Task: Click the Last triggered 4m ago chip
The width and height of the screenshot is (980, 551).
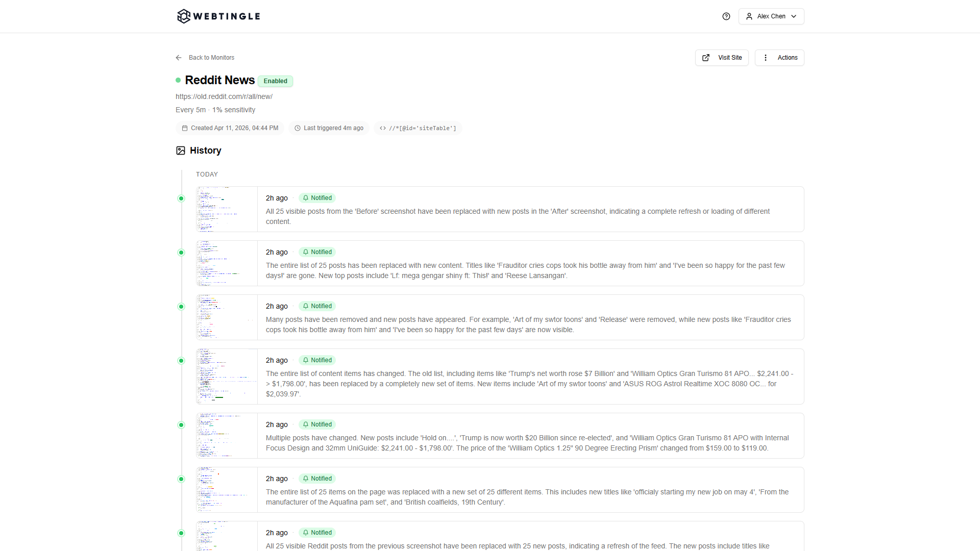Action: pyautogui.click(x=329, y=128)
